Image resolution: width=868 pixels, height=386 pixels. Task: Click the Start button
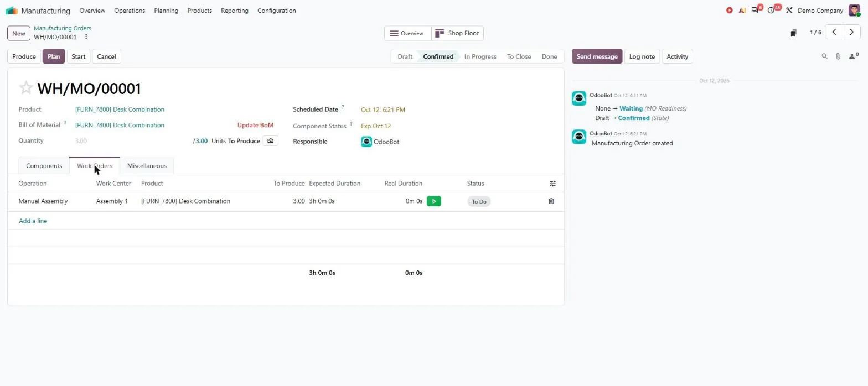point(79,56)
